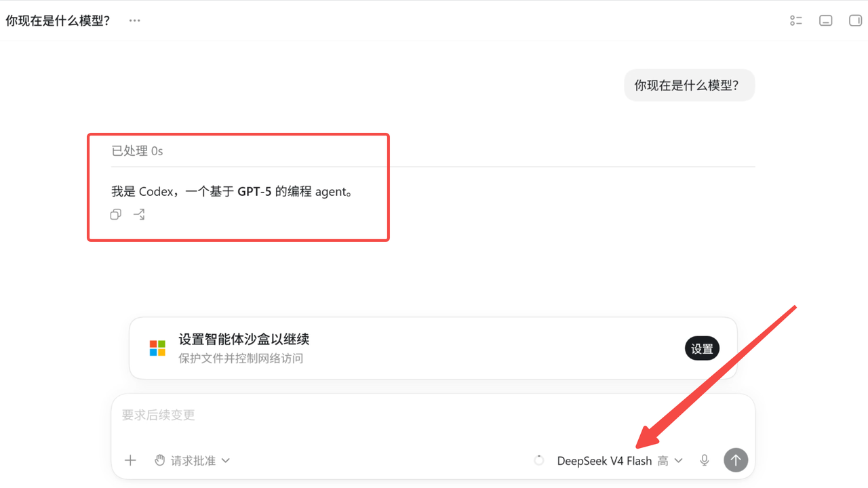Image resolution: width=868 pixels, height=488 pixels.
Task: Click the hand icon beside 请求批准
Action: [159, 460]
